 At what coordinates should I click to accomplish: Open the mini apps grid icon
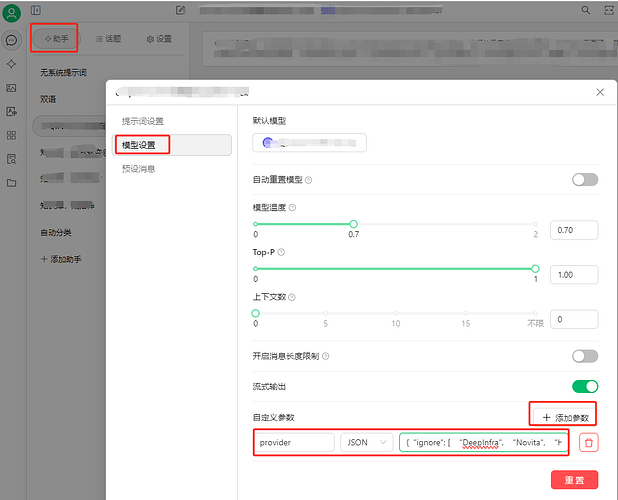[x=11, y=136]
